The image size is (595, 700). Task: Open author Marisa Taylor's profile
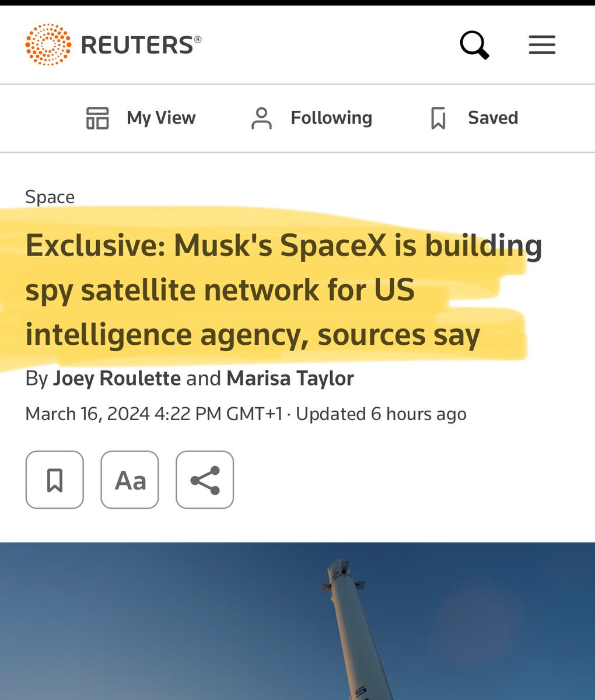[x=290, y=379]
